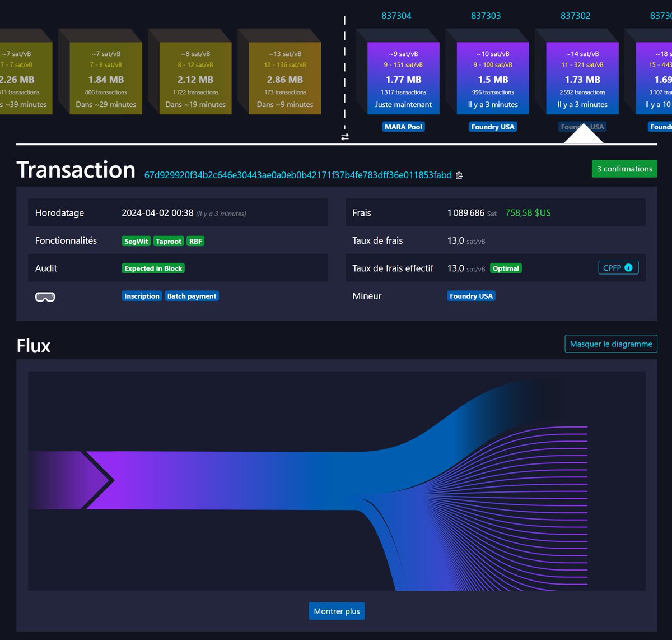Click the Fonctionnalités label
The width and height of the screenshot is (672, 640).
coord(66,240)
